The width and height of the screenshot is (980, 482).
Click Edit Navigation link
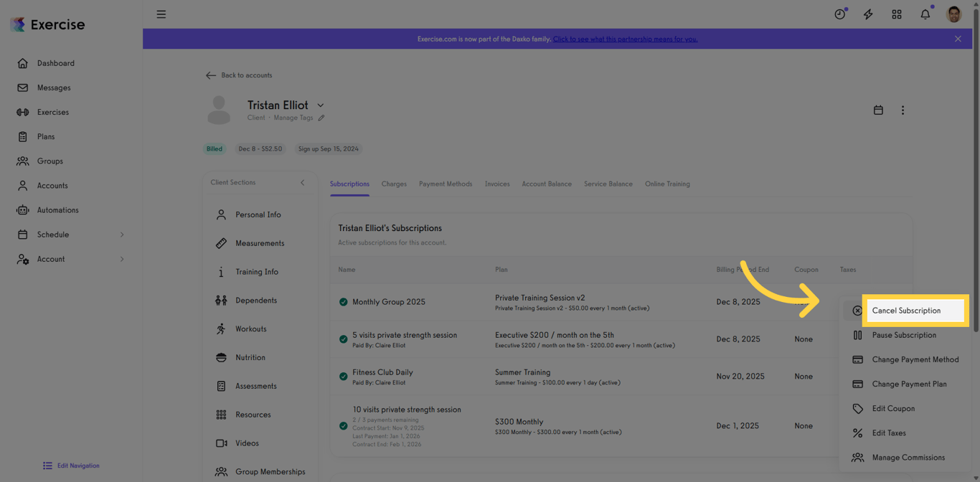point(71,466)
